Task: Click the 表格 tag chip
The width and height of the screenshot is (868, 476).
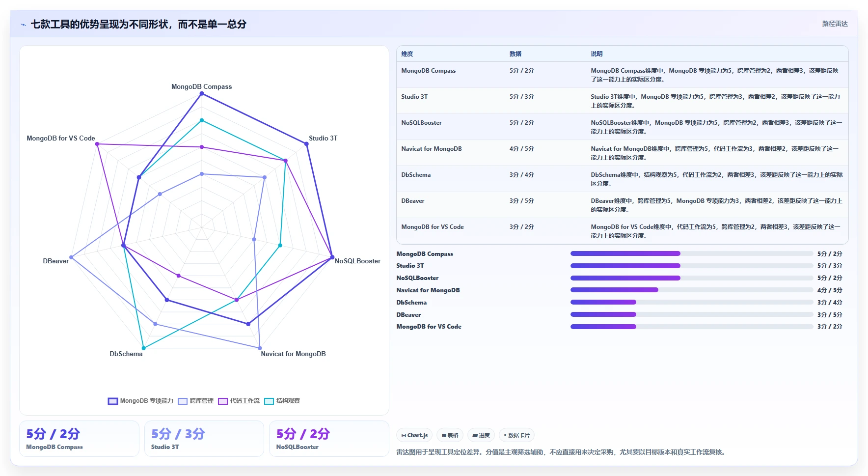Action: point(450,435)
